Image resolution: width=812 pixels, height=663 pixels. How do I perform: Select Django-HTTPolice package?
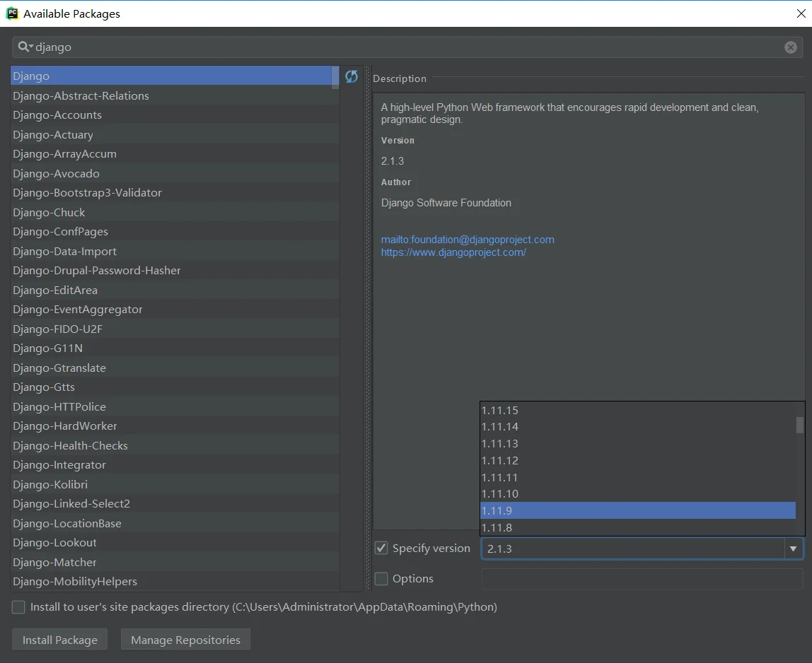[x=175, y=406]
